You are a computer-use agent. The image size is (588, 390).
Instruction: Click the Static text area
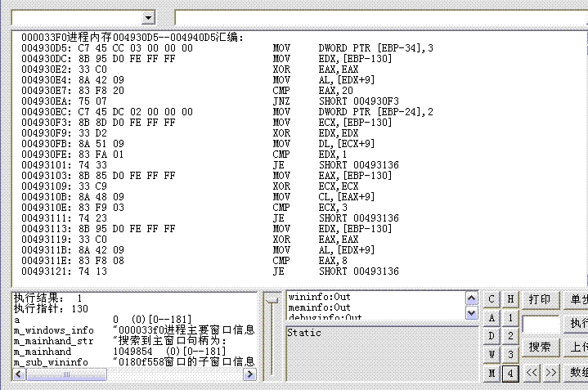pyautogui.click(x=382, y=354)
